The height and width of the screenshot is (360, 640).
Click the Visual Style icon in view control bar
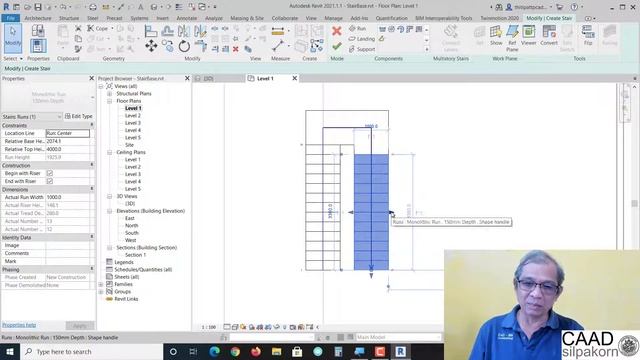[235, 327]
